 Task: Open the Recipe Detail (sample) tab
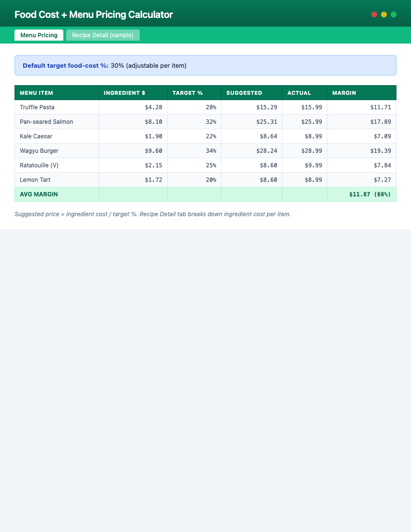pos(103,35)
